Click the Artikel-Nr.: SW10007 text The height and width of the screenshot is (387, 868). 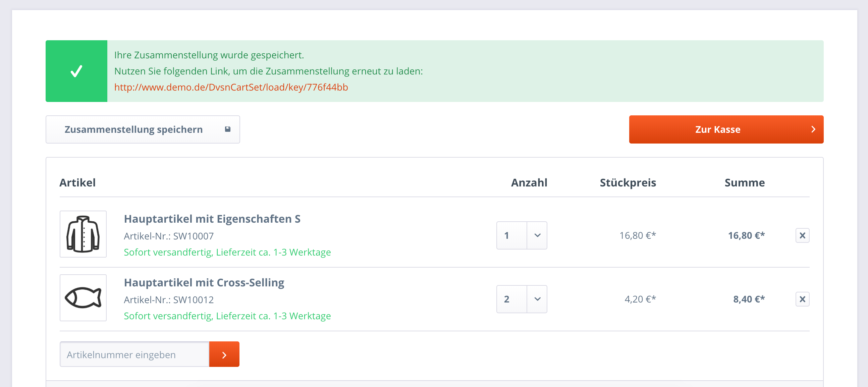tap(168, 236)
